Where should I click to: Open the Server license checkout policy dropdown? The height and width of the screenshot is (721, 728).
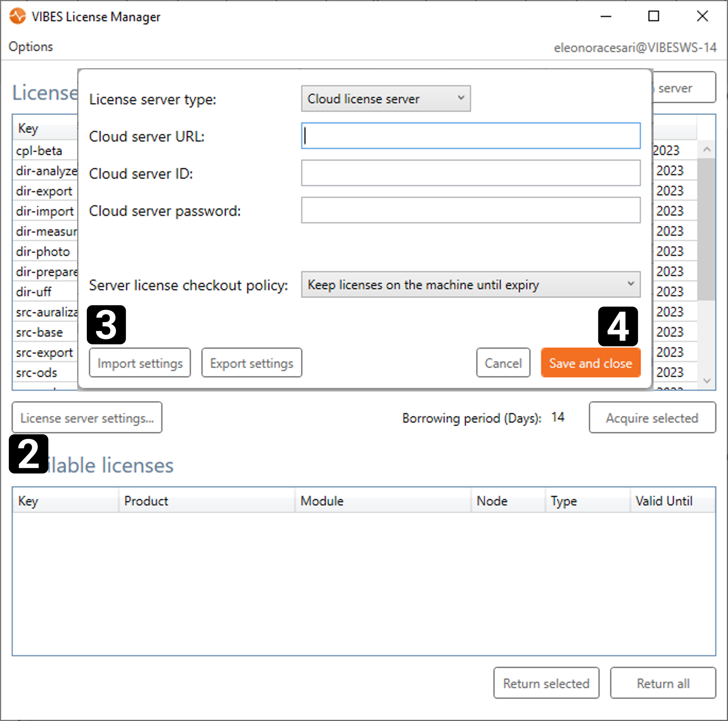point(471,285)
